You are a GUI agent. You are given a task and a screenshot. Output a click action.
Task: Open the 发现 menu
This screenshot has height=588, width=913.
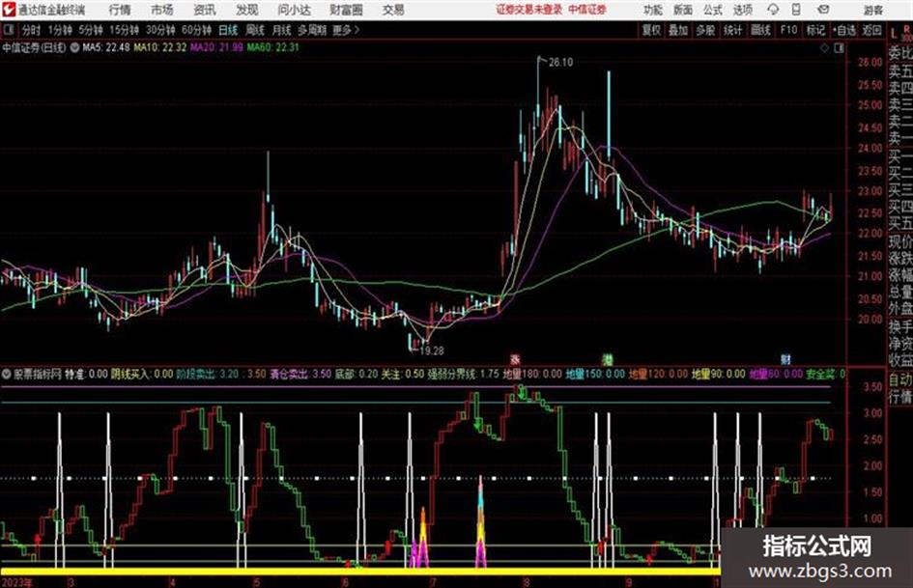(x=247, y=10)
